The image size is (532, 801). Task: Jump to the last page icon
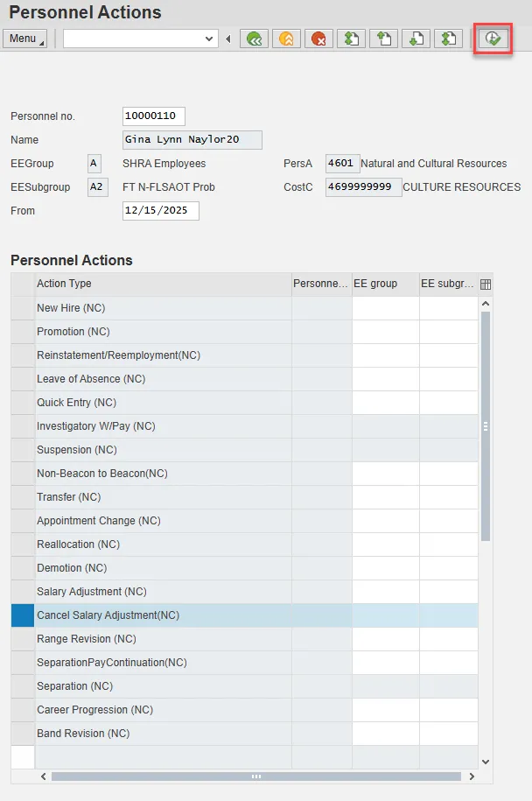coord(449,39)
